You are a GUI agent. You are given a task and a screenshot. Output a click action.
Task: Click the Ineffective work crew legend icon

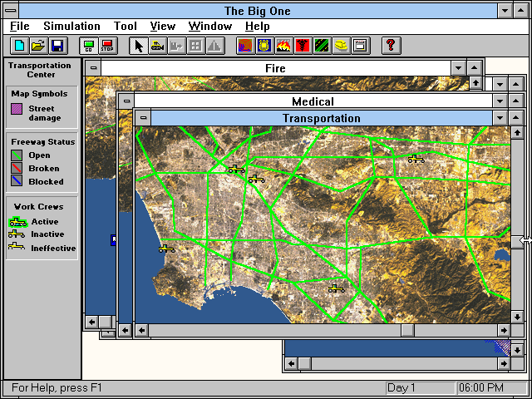[17, 246]
